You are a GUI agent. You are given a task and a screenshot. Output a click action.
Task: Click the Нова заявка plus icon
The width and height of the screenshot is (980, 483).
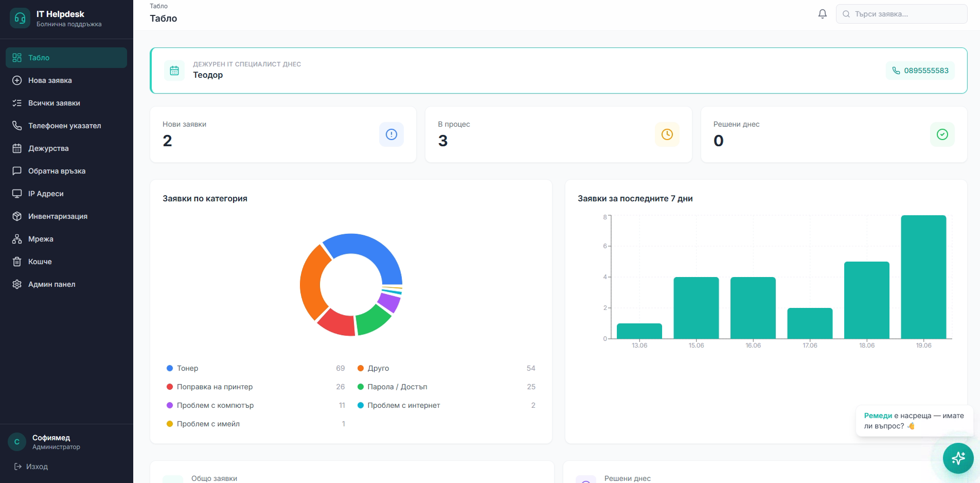click(17, 80)
